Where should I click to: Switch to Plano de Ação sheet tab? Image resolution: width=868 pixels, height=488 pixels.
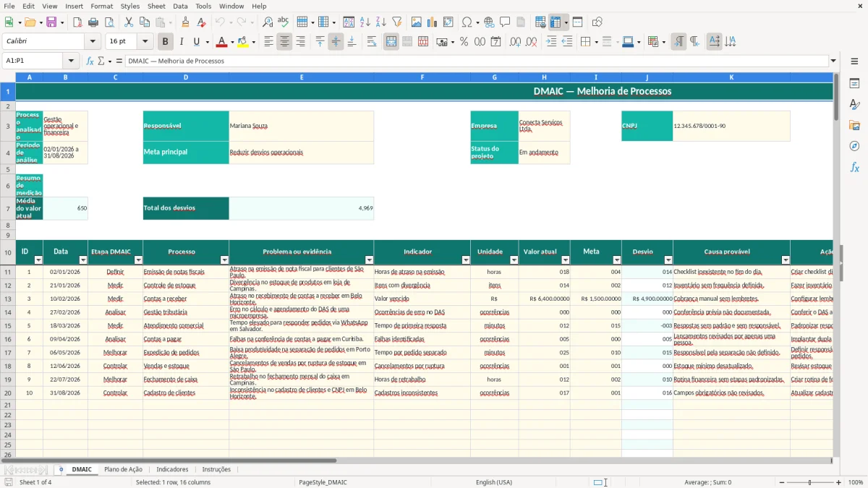[123, 470]
